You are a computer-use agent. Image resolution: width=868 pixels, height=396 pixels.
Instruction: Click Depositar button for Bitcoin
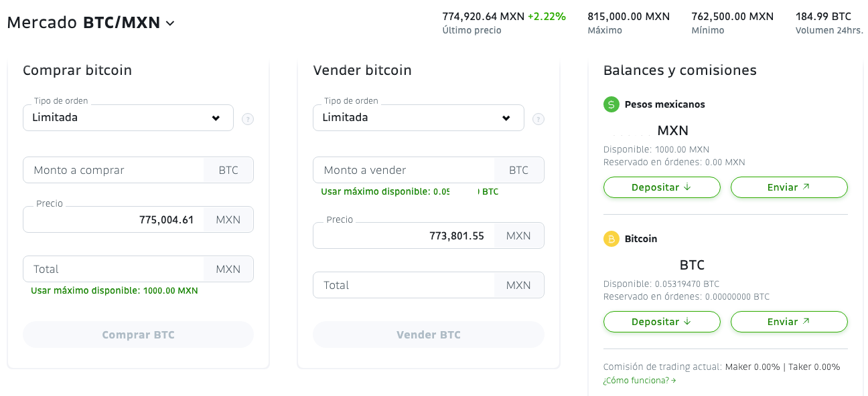662,322
